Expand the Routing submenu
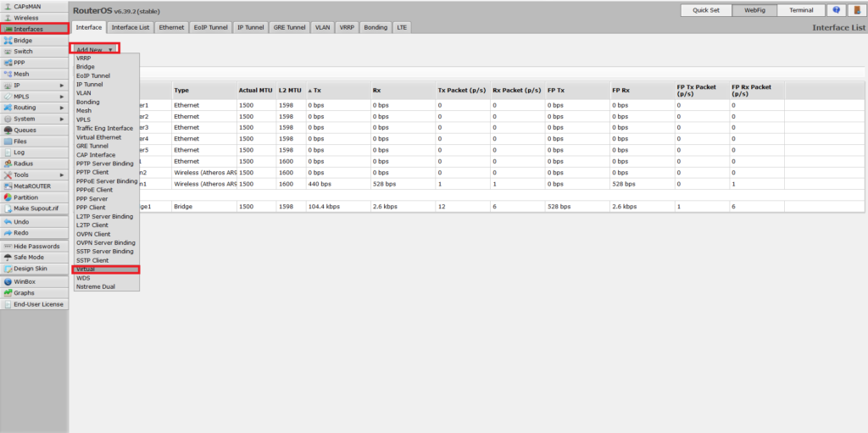 34,108
